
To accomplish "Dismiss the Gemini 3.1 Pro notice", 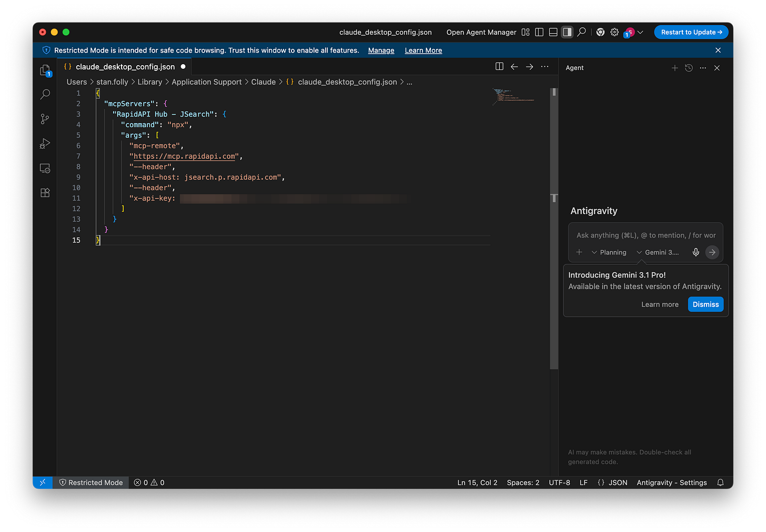I will click(x=705, y=304).
